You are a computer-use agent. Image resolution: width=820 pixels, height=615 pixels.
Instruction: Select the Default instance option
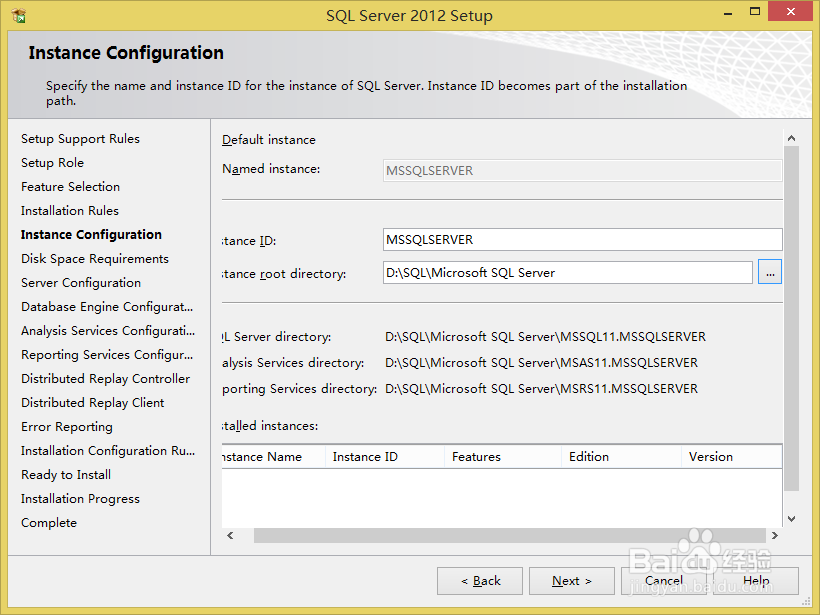pyautogui.click(x=270, y=140)
